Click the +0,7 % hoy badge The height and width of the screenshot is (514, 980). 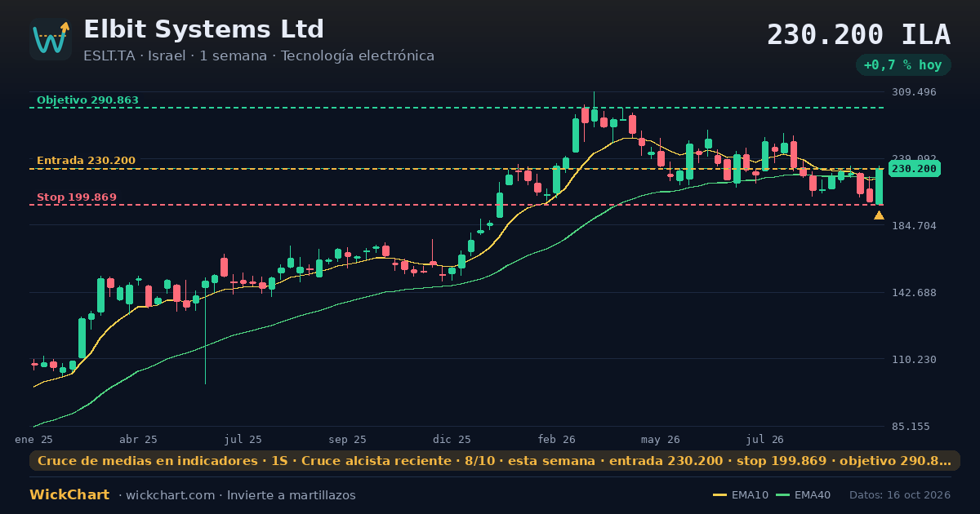point(903,64)
